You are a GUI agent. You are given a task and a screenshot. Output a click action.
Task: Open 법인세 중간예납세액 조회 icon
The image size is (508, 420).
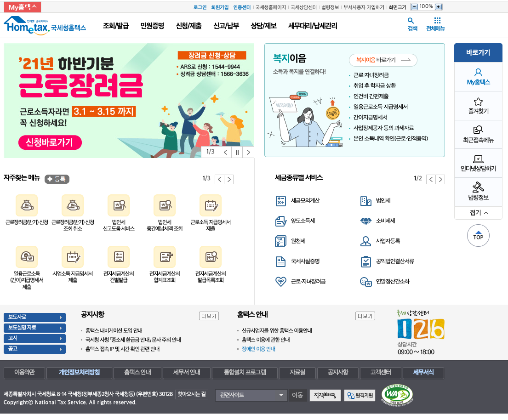click(165, 205)
